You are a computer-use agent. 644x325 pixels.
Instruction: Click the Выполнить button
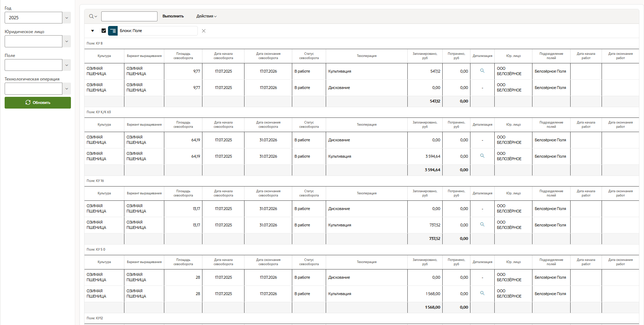point(173,16)
